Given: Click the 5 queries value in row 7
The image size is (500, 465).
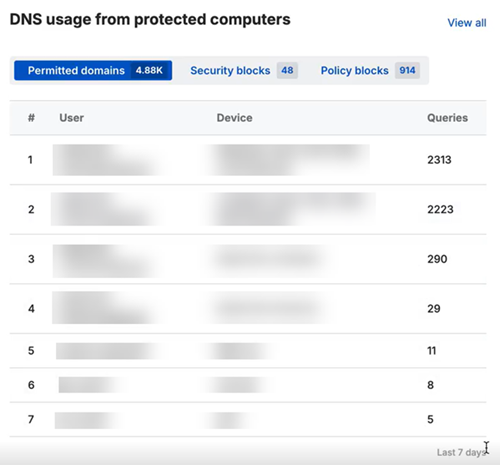Looking at the screenshot, I should coord(430,419).
